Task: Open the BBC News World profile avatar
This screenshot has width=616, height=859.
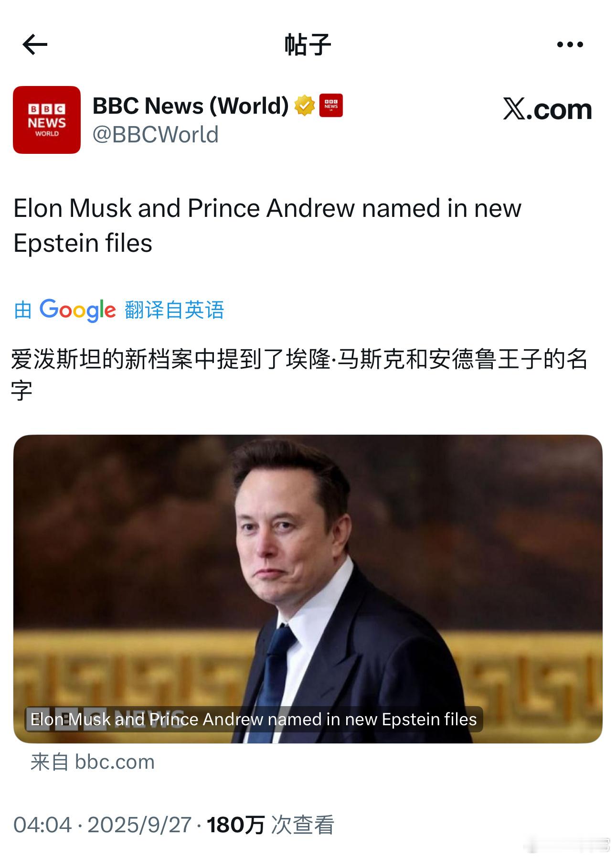Action: pos(47,120)
